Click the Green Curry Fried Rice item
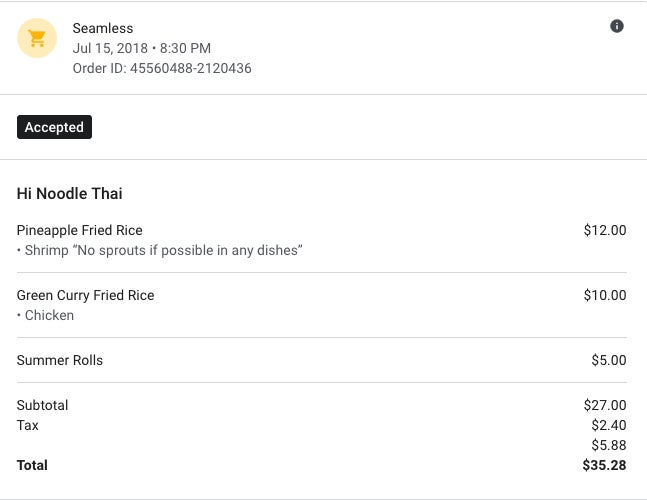The height and width of the screenshot is (500, 647). pos(86,295)
